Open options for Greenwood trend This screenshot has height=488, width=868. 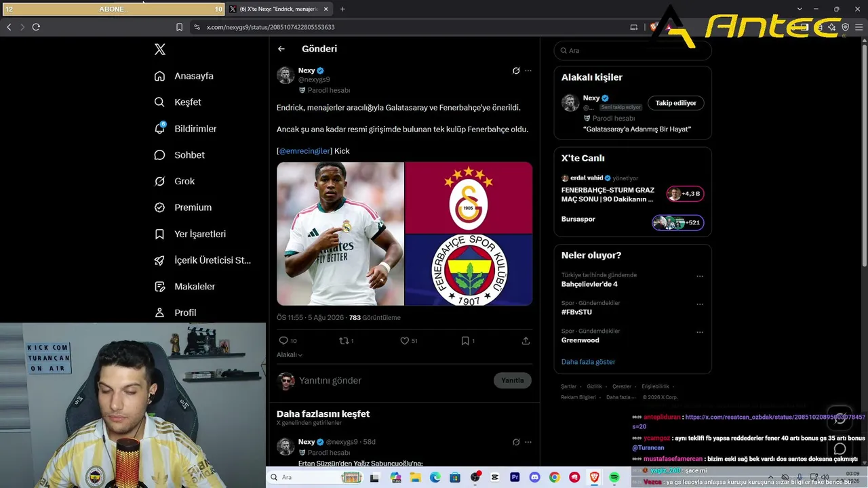pos(700,333)
